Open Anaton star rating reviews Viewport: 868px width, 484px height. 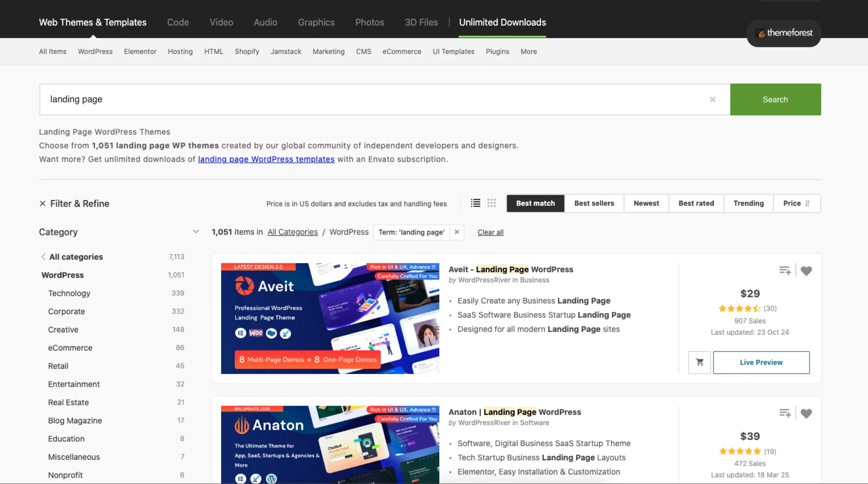740,451
